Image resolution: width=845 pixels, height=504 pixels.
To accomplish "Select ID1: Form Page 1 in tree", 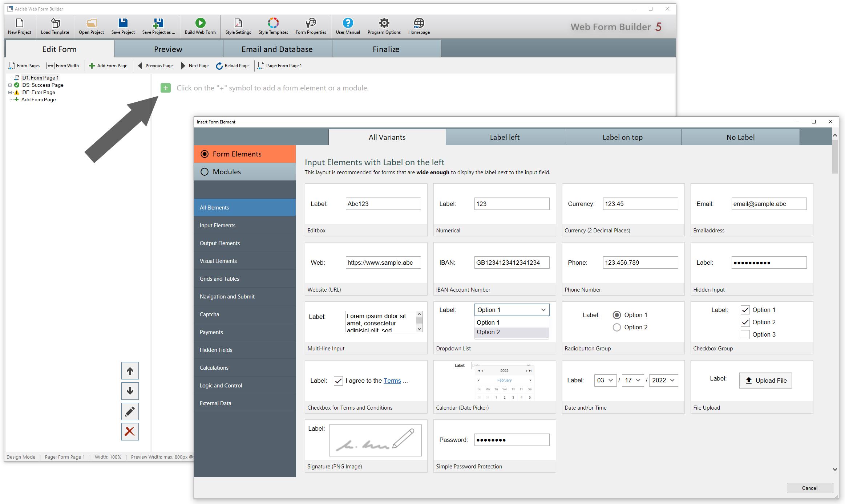I will [x=40, y=78].
